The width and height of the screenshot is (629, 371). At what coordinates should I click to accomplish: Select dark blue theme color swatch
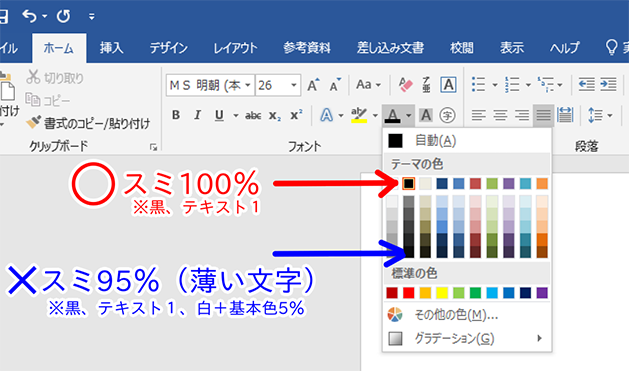pos(442,184)
